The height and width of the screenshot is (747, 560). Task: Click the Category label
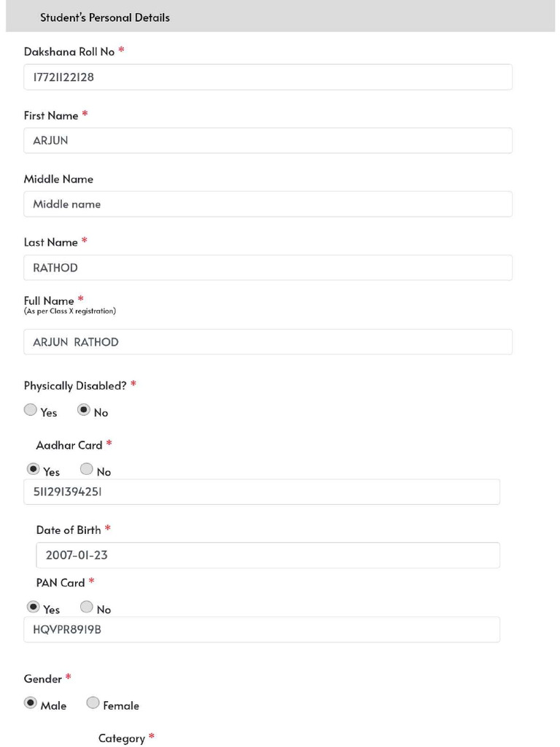click(x=122, y=738)
